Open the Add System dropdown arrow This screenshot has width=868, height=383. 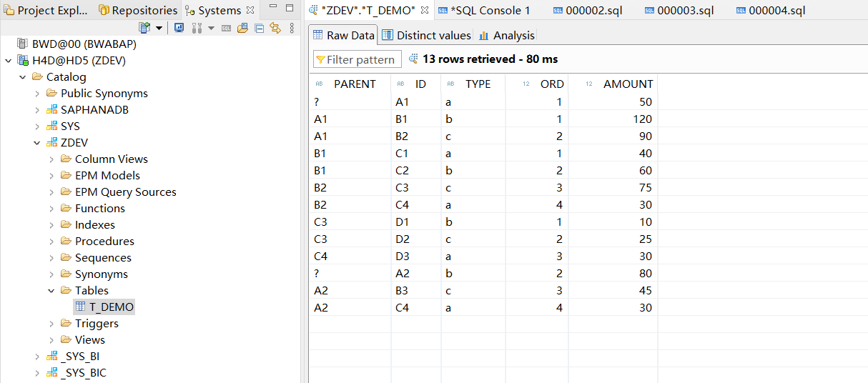(x=158, y=29)
